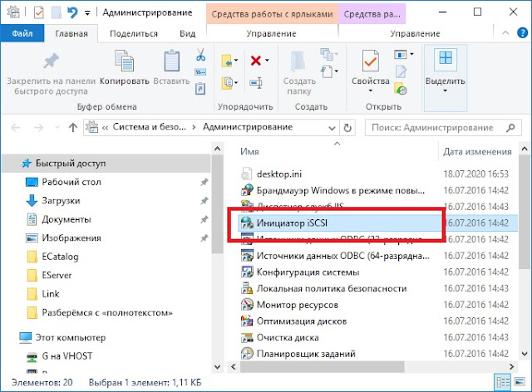Expand the Move to dropdown arrow
Viewport: 532px width, 392px height.
click(x=236, y=61)
